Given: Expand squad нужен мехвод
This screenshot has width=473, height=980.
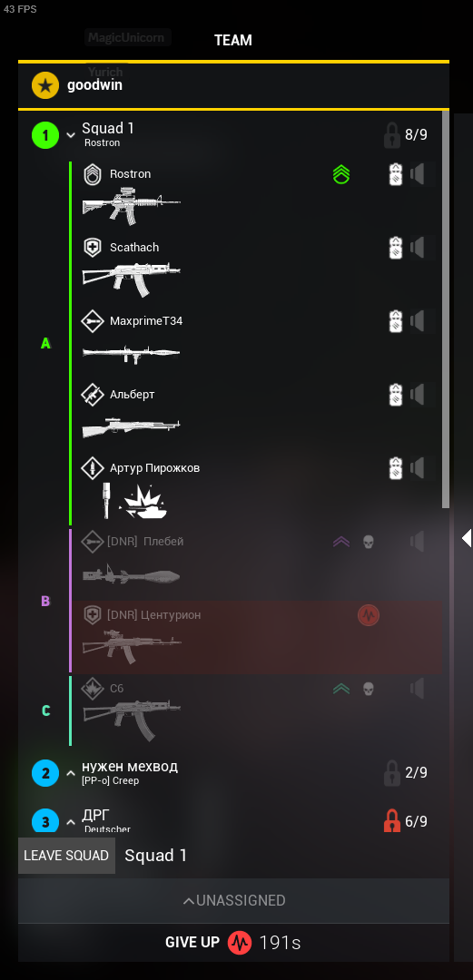Looking at the screenshot, I should [x=71, y=773].
